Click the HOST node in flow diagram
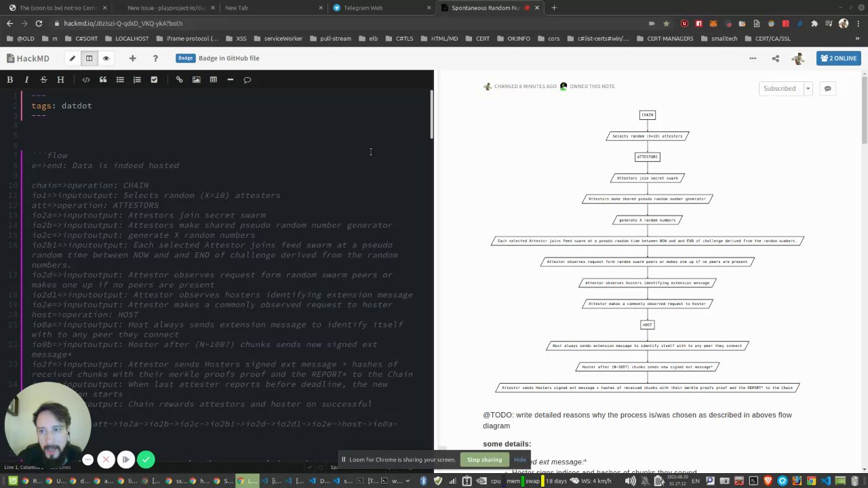 (647, 325)
